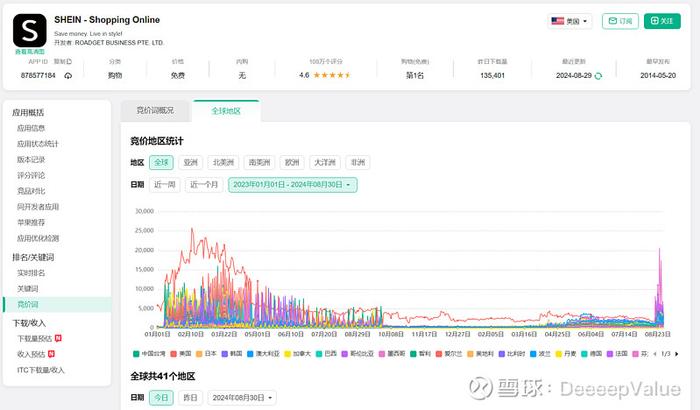The height and width of the screenshot is (410, 700).
Task: Open the 2023年01月01日 - 2024年08月30日 date picker
Action: (x=292, y=184)
